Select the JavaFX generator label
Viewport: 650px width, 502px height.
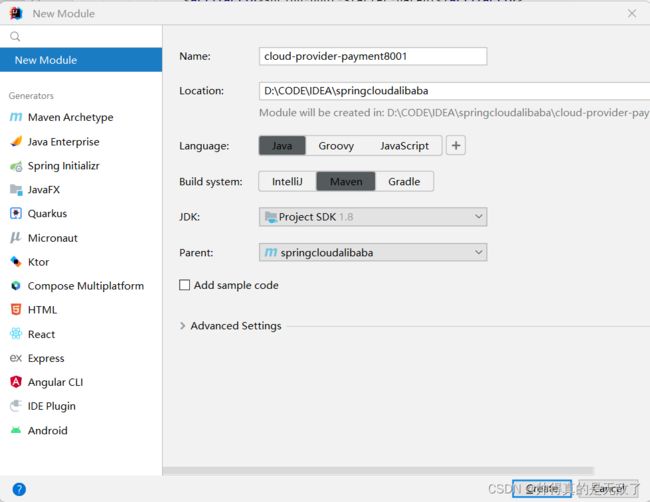pos(44,190)
